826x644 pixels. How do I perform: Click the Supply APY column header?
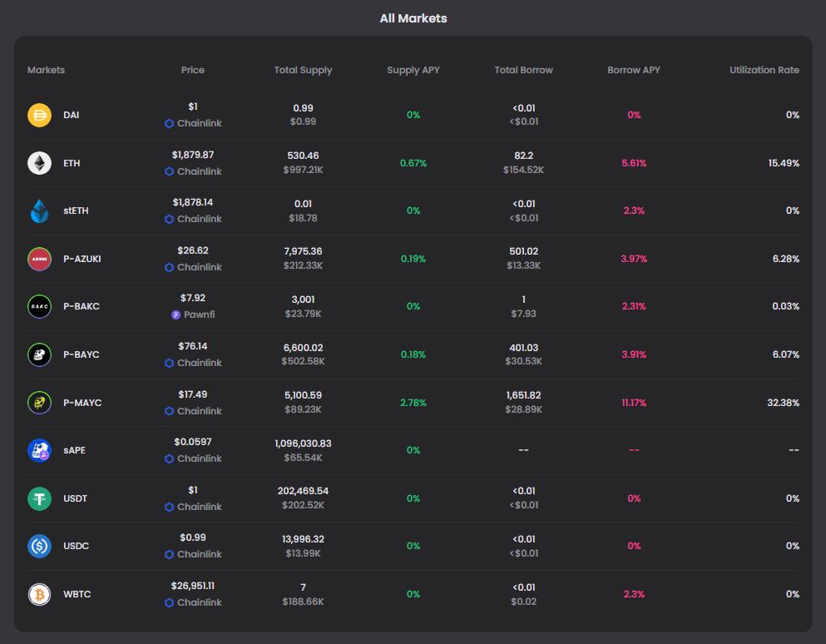pyautogui.click(x=413, y=70)
